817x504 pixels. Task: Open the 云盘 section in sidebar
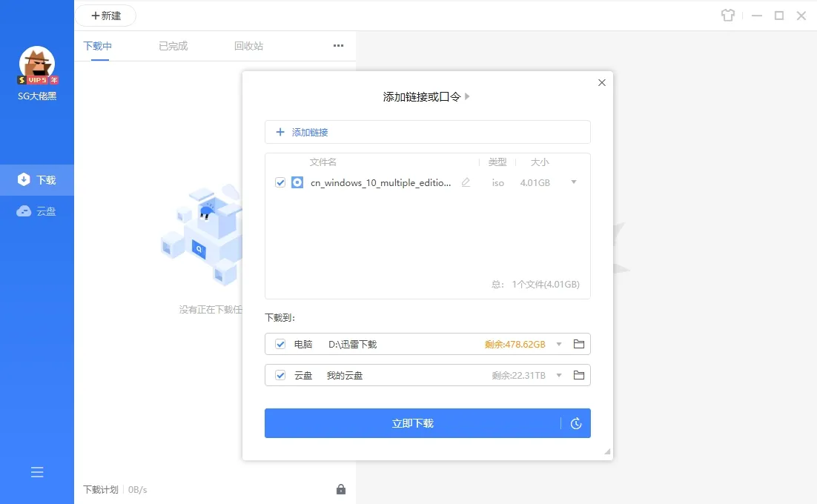point(37,211)
